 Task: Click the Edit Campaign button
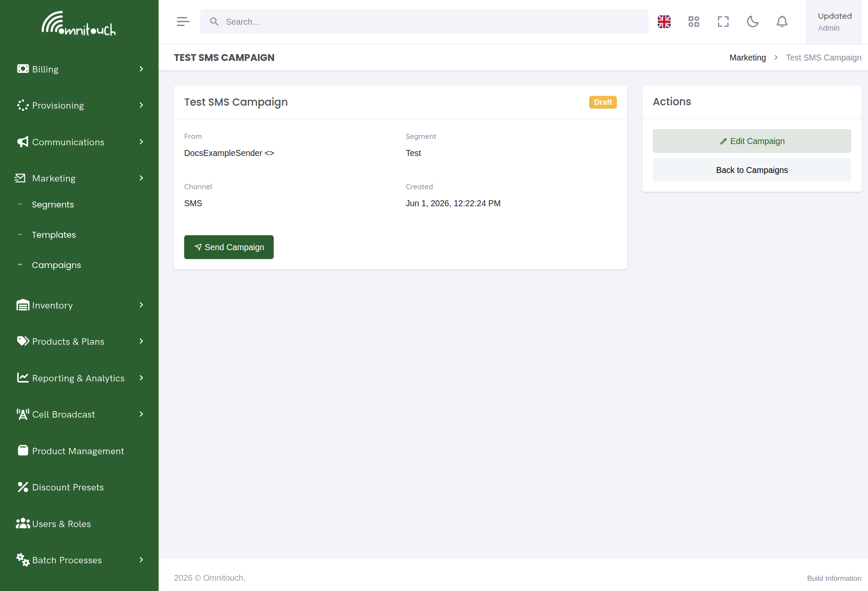pyautogui.click(x=752, y=141)
